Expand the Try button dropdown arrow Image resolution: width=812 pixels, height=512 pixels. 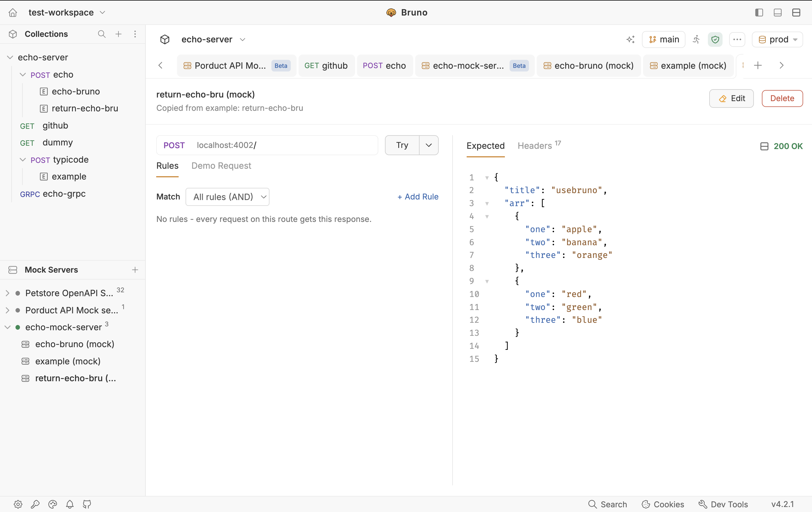click(429, 145)
